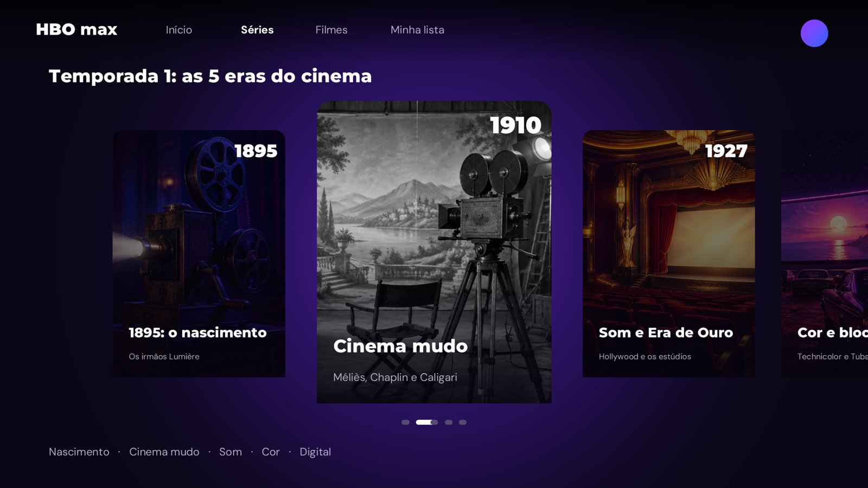This screenshot has height=488, width=868.
Task: Select the Digital era link
Action: click(315, 452)
